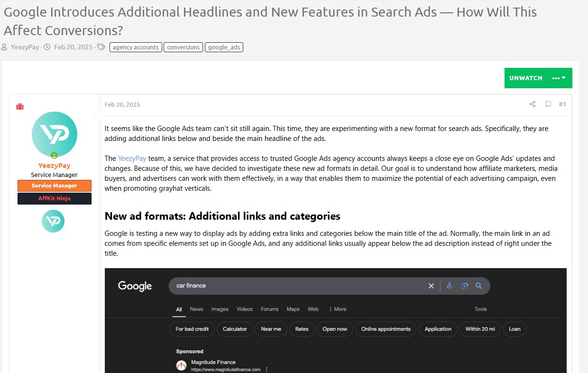Screen dimensions: 588x373
Task: Select the News search tab
Action: (196, 309)
